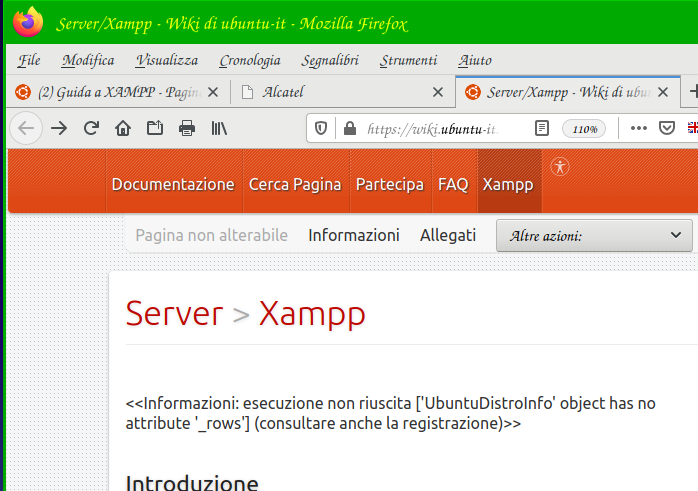Click the Firefox logo in title bar

pos(28,21)
